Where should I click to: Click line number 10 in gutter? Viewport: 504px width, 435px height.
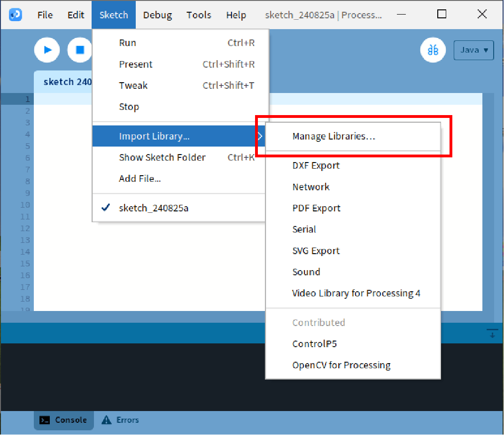point(25,205)
